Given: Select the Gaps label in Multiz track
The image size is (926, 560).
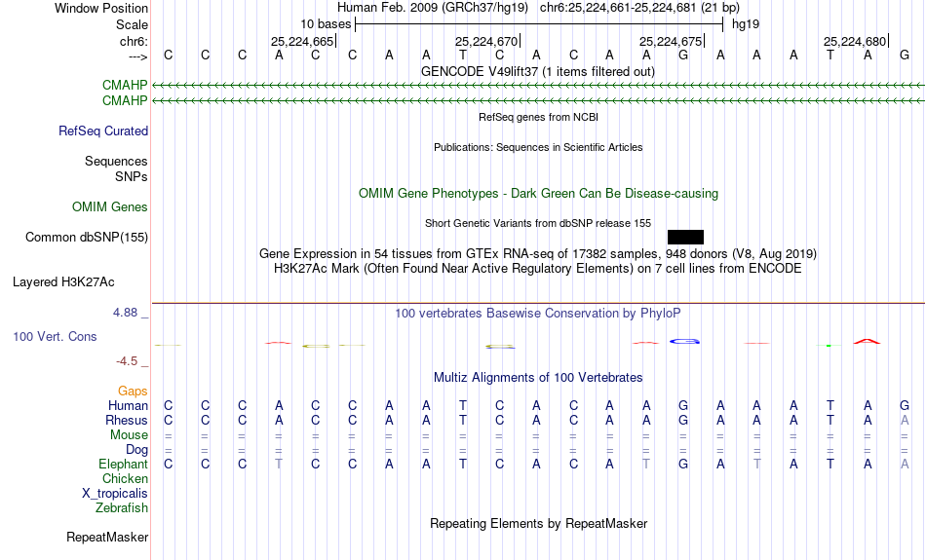Looking at the screenshot, I should point(133,392).
